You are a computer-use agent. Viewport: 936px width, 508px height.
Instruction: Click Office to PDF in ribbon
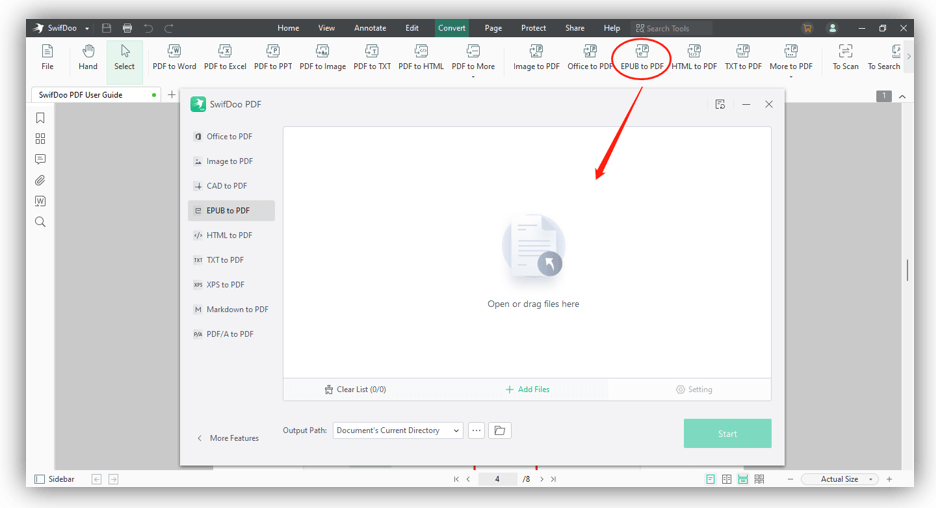tap(590, 57)
